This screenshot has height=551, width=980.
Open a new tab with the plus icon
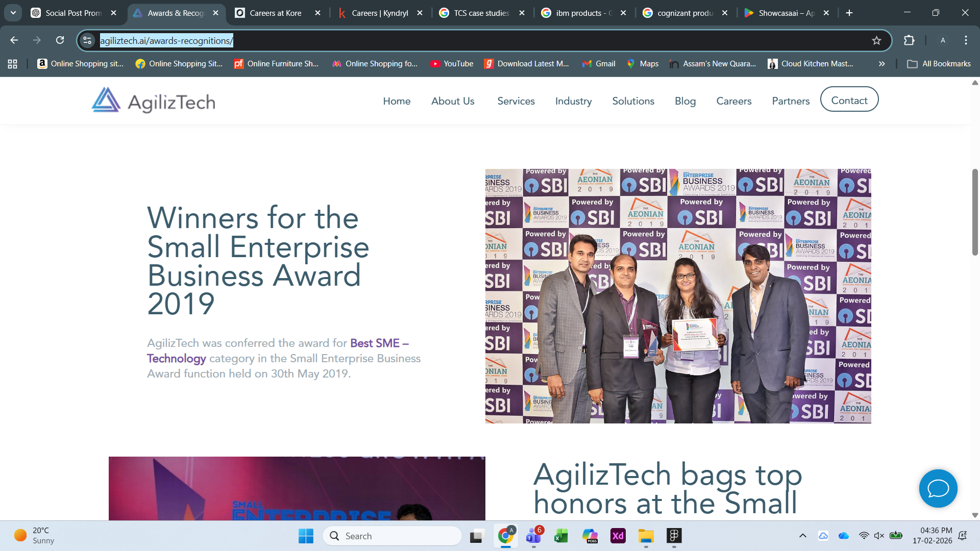(849, 13)
